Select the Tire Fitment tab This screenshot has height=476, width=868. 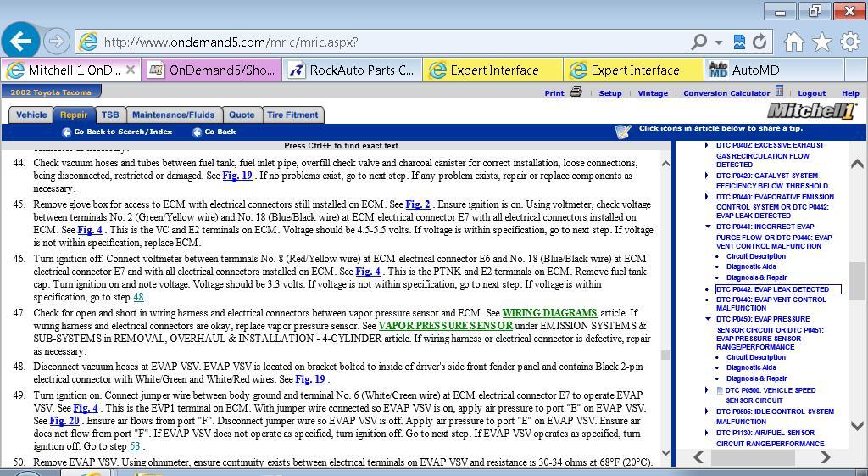[x=292, y=115]
